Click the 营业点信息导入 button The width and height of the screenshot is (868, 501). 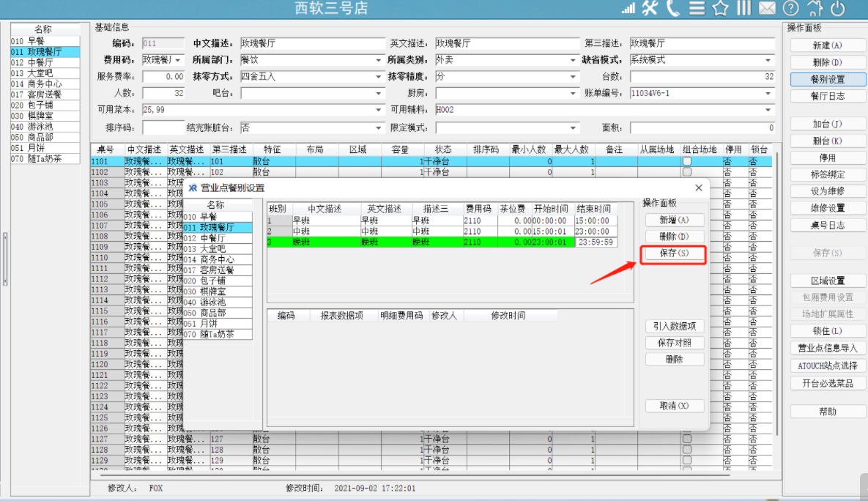(827, 348)
